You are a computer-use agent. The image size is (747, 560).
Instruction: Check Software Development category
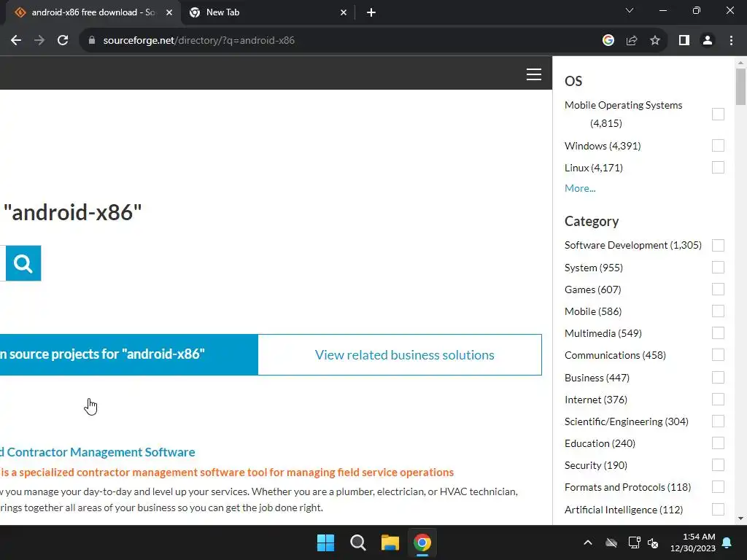pyautogui.click(x=718, y=245)
